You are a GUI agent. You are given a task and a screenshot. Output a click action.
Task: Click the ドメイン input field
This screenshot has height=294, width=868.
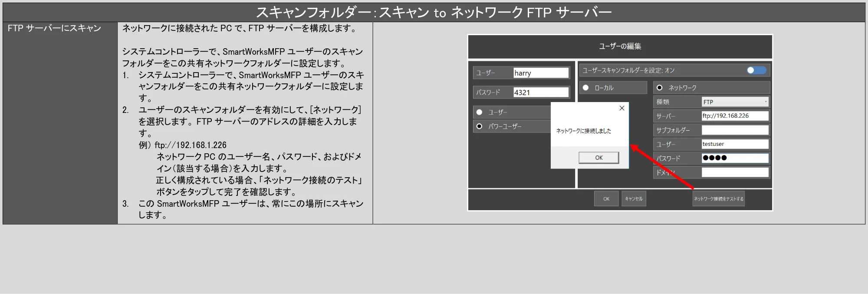(x=735, y=172)
